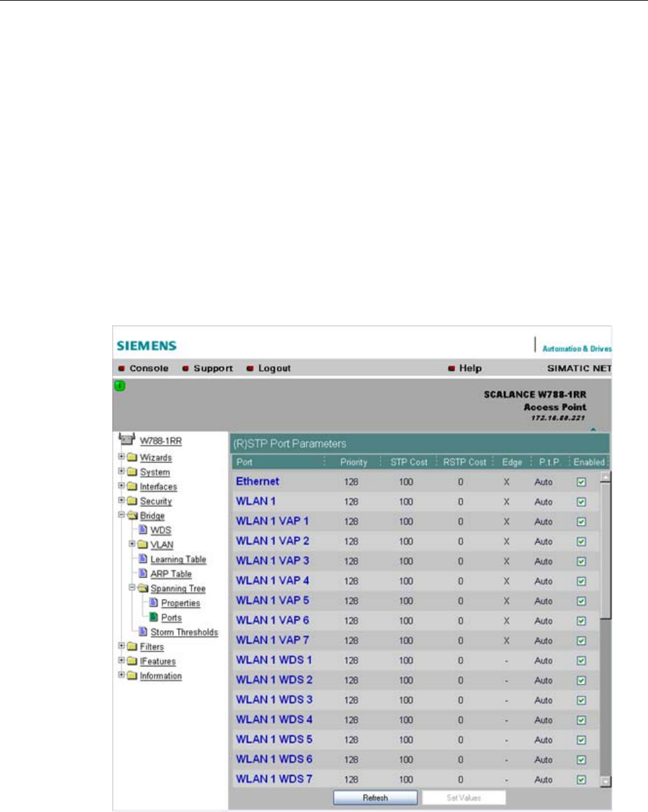This screenshot has width=648, height=812.
Task: Expand the Information tree node
Action: (121, 676)
